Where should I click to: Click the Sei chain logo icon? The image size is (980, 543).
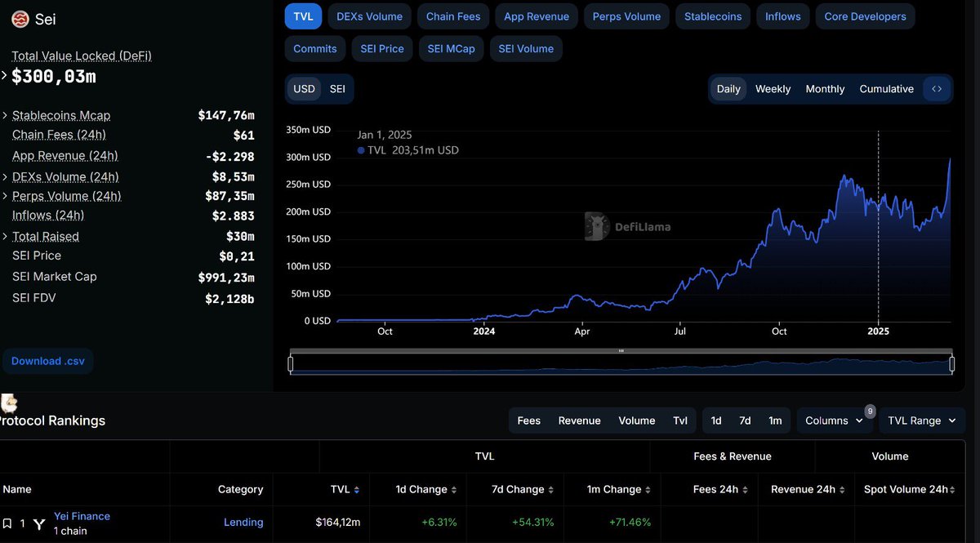(20, 19)
